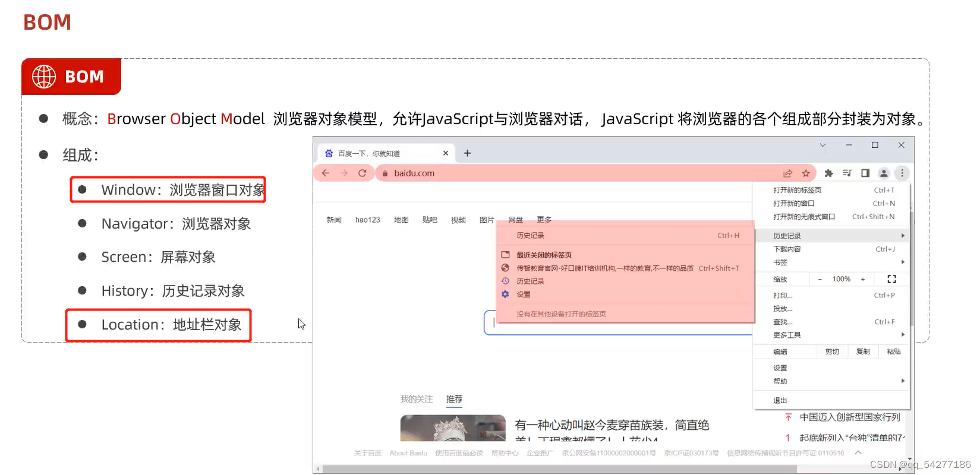Click 帮助中心 footer link
This screenshot has height=475, width=980.
(x=505, y=453)
